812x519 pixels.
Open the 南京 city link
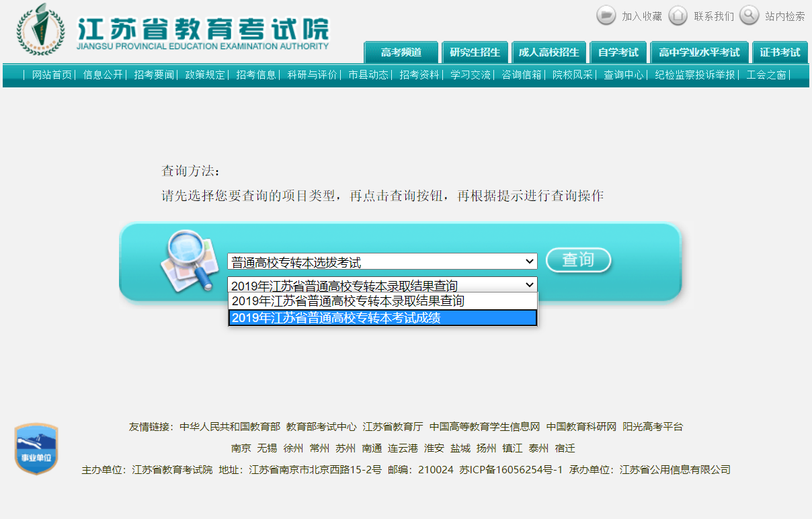pyautogui.click(x=241, y=448)
